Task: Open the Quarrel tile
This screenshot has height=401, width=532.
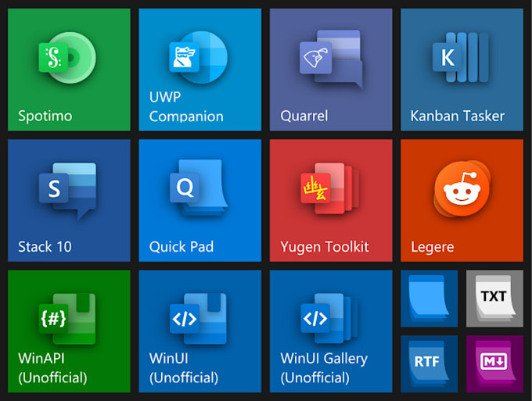Action: pos(331,70)
